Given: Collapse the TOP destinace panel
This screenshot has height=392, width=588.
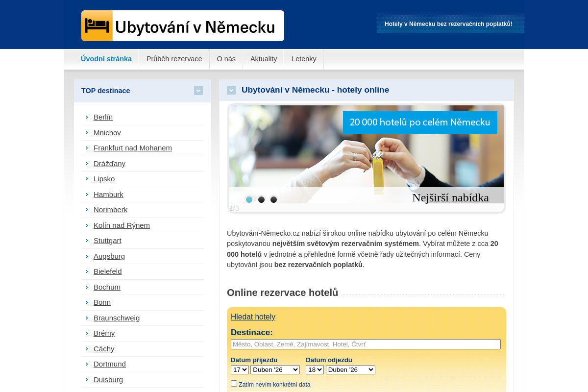Looking at the screenshot, I should [198, 91].
